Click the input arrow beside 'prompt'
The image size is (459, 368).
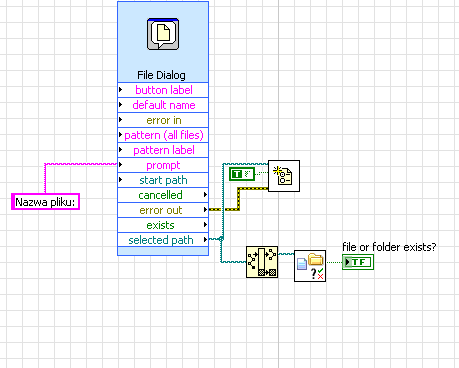[x=121, y=165]
